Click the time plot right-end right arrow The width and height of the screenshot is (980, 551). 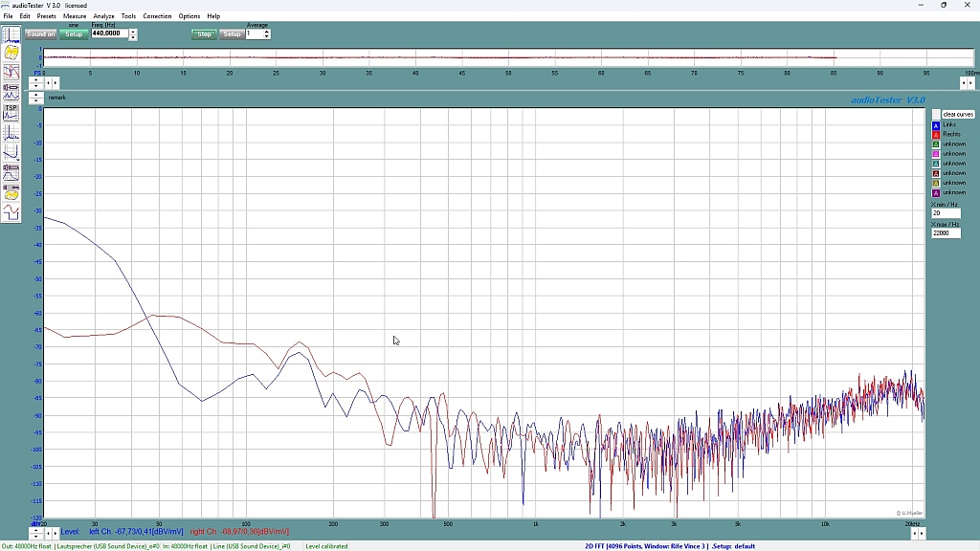pos(970,82)
